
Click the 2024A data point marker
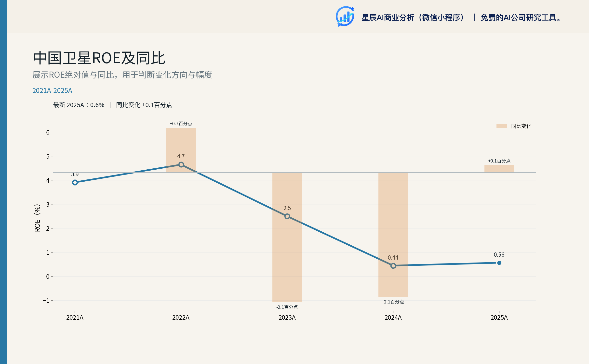(393, 266)
